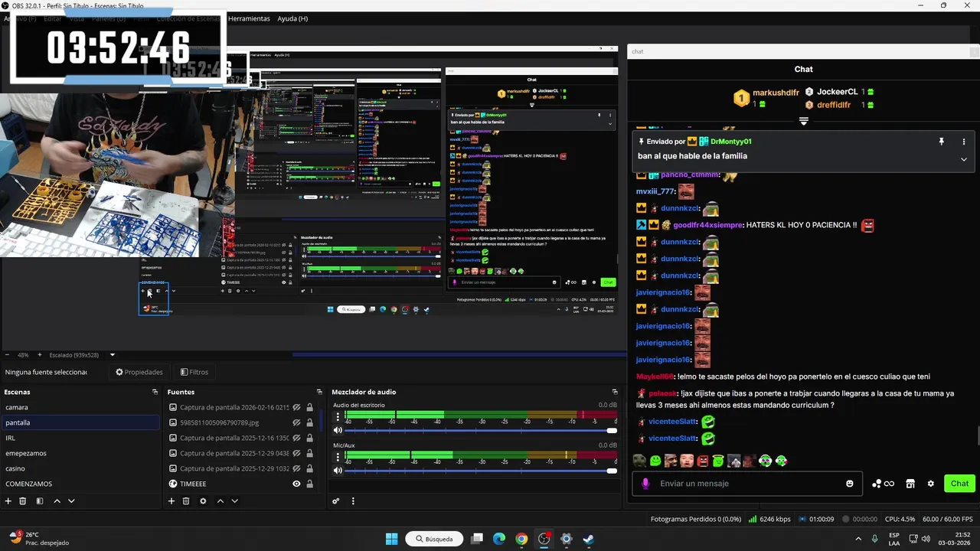Viewport: 980px width, 551px height.
Task: Pop out the Escenas dock
Action: click(155, 392)
